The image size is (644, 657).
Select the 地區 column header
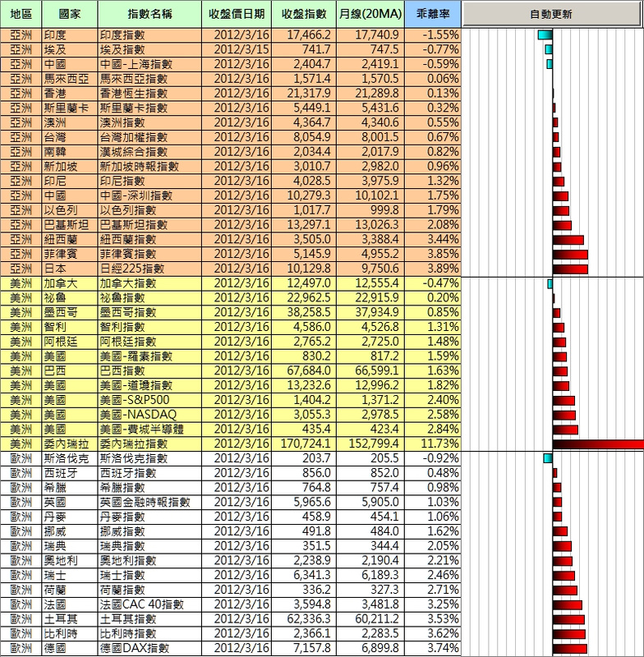click(x=21, y=14)
